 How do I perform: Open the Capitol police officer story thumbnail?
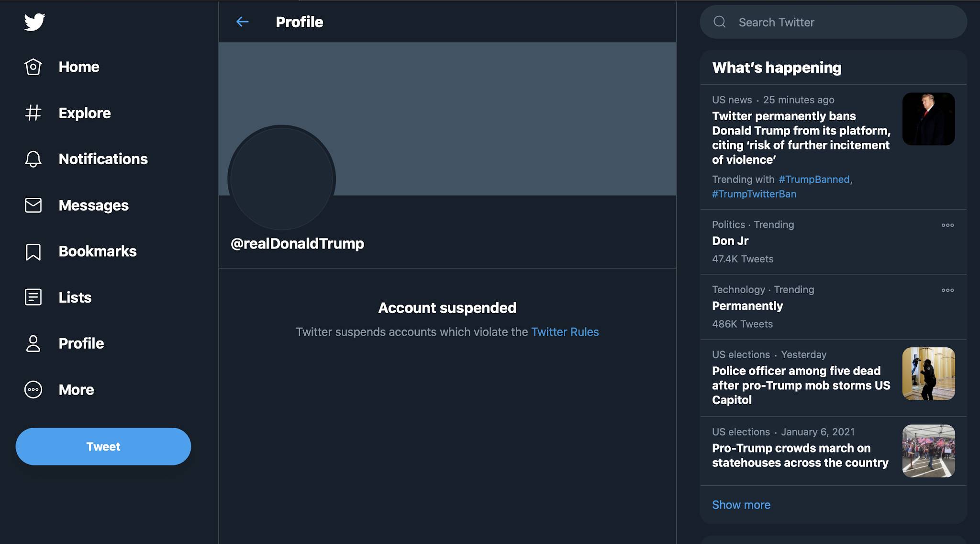[x=928, y=374]
